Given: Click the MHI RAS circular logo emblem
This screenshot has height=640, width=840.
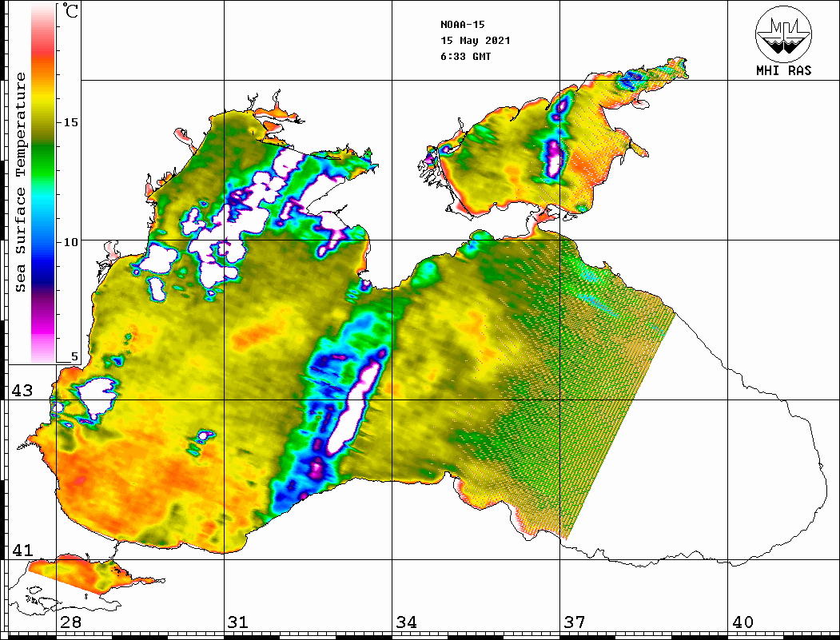Looking at the screenshot, I should pos(783,34).
